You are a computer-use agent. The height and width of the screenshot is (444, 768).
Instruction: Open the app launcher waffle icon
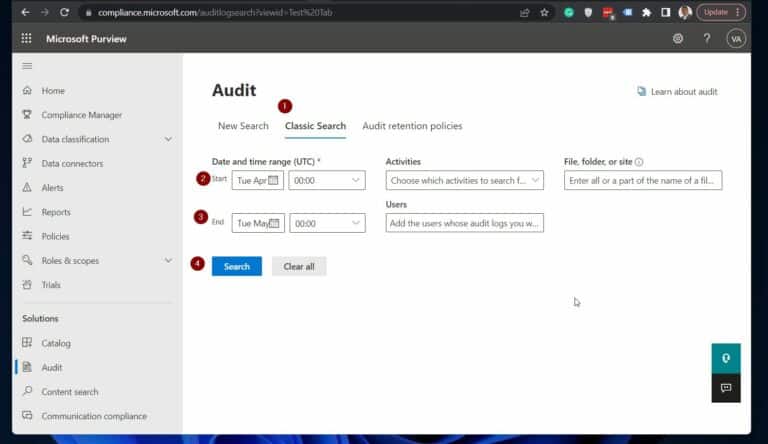[26, 38]
